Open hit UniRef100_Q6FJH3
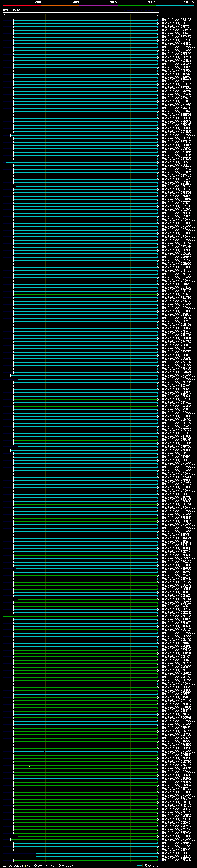197x868 pixels. tap(177, 440)
